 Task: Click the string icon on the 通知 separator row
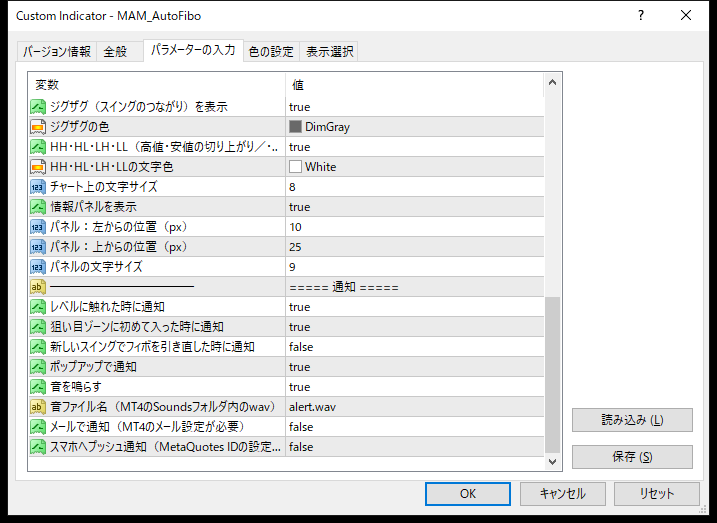[x=38, y=287]
